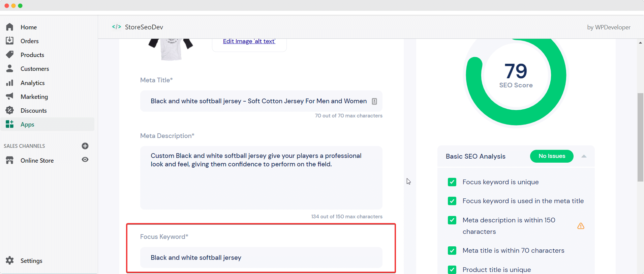
Task: Click the vertical scrollbar thumb
Action: point(640,137)
